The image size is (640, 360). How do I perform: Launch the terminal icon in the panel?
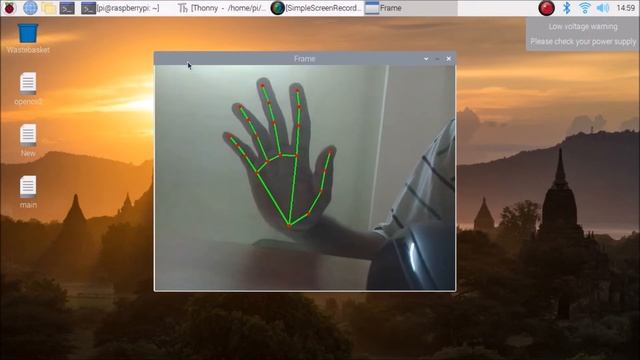(x=67, y=7)
